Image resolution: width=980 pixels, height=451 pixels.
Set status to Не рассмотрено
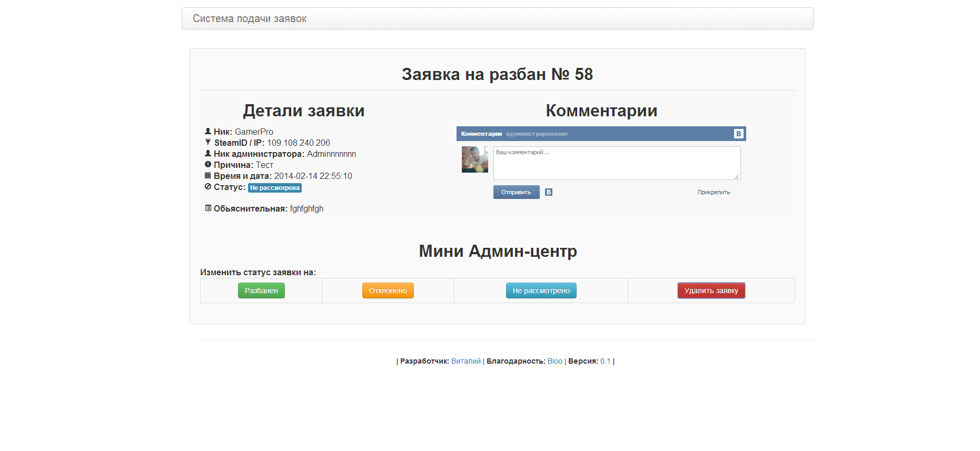point(541,290)
